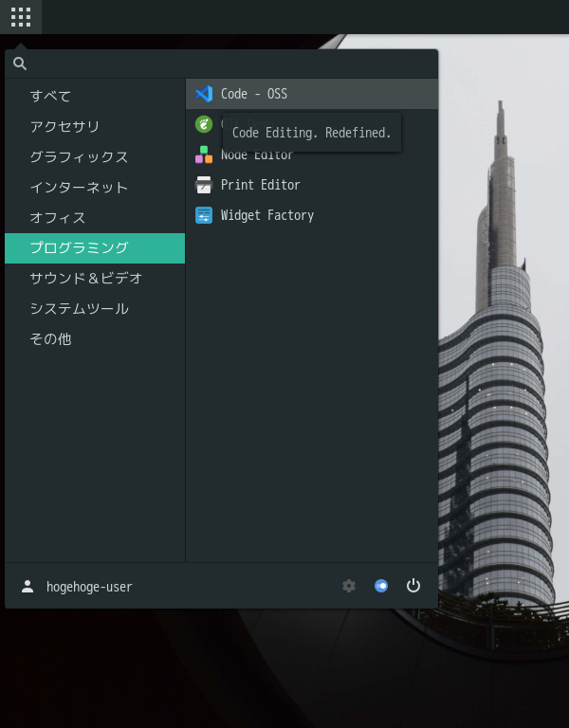Image resolution: width=569 pixels, height=728 pixels.
Task: Launch the Widget Factory icon
Action: point(204,215)
